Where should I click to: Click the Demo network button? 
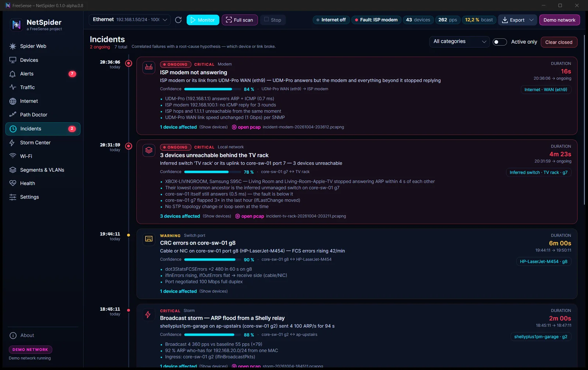click(x=559, y=20)
